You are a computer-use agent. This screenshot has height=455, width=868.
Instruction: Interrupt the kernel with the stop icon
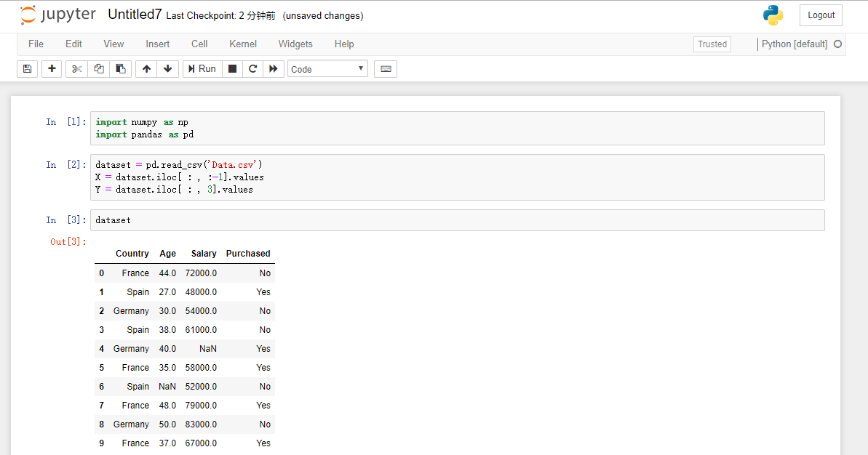[233, 69]
